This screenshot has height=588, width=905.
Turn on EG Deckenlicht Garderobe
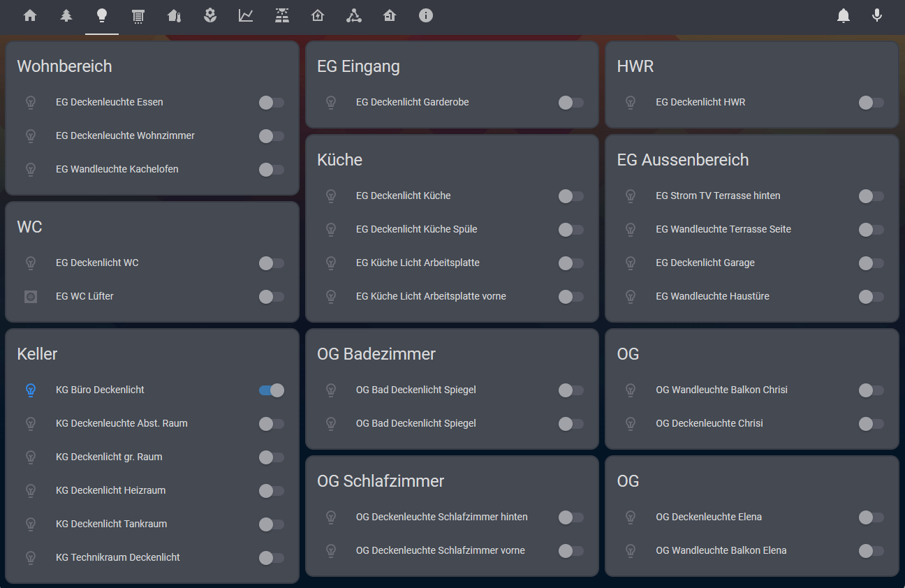coord(571,103)
